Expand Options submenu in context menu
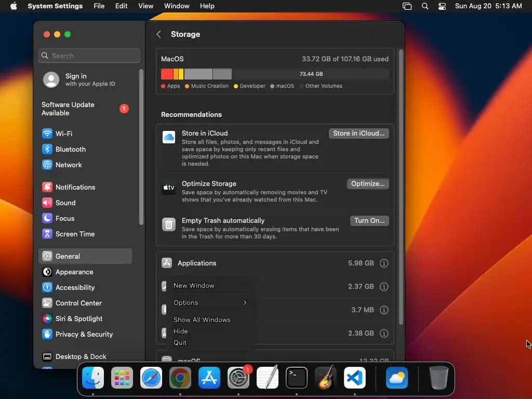Image resolution: width=532 pixels, height=399 pixels. click(210, 303)
